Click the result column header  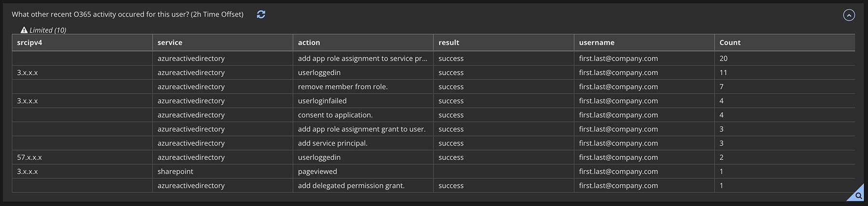[x=503, y=42]
